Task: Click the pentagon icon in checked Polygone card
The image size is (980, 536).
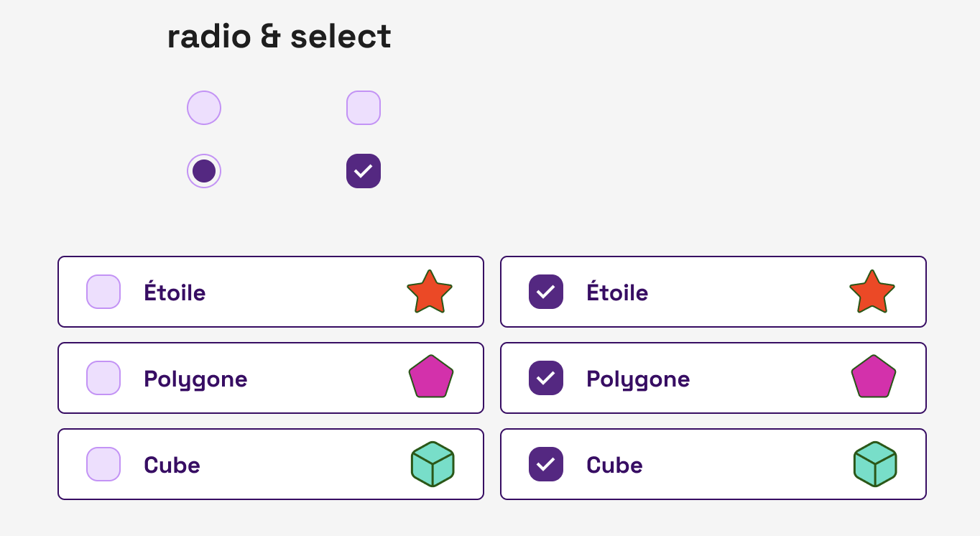Action: [874, 377]
